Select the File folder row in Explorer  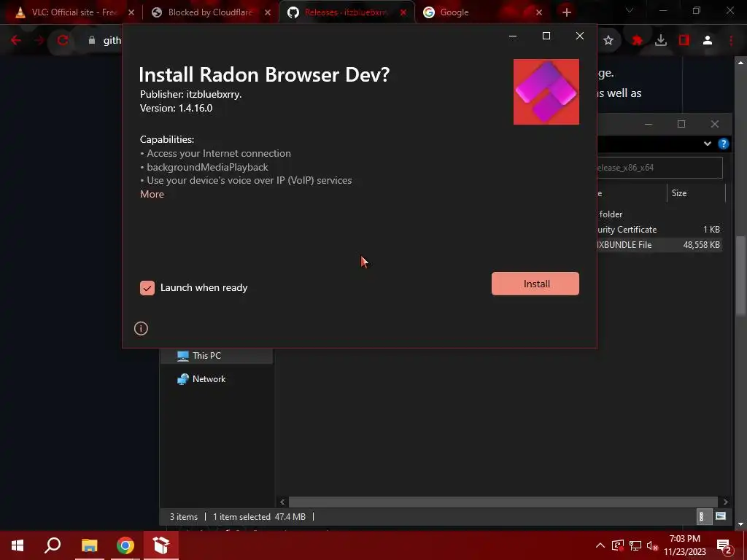click(x=659, y=214)
